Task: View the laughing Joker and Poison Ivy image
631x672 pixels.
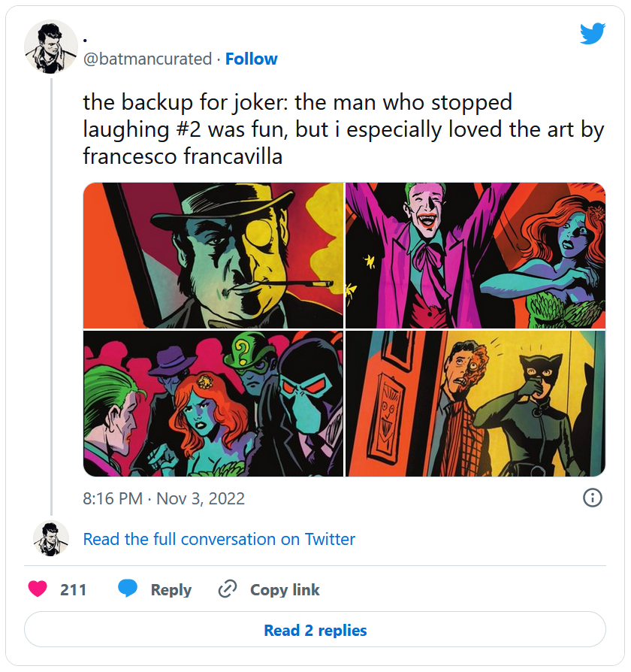Action: [475, 256]
